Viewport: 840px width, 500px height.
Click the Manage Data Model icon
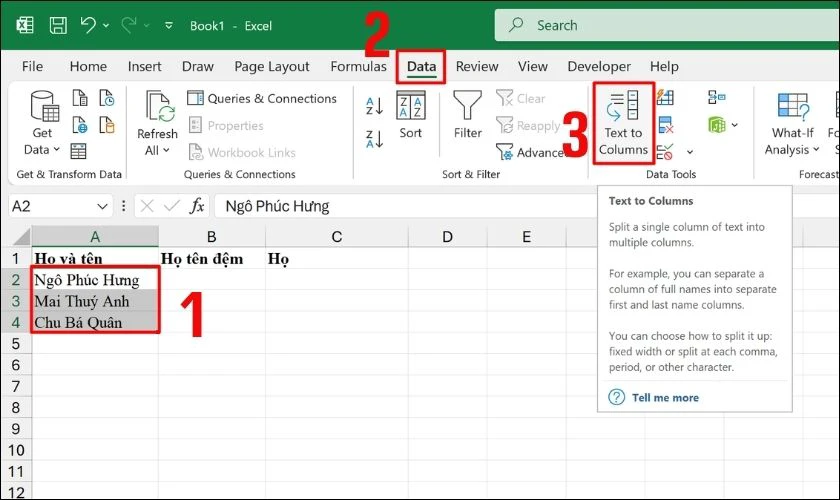(x=717, y=125)
